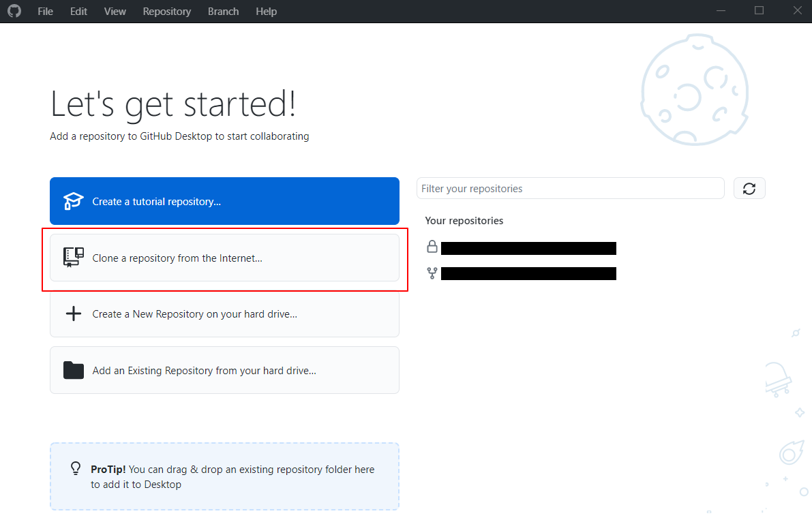Screen dimensions: 812x520
Task: Refresh the repository list
Action: click(x=749, y=188)
